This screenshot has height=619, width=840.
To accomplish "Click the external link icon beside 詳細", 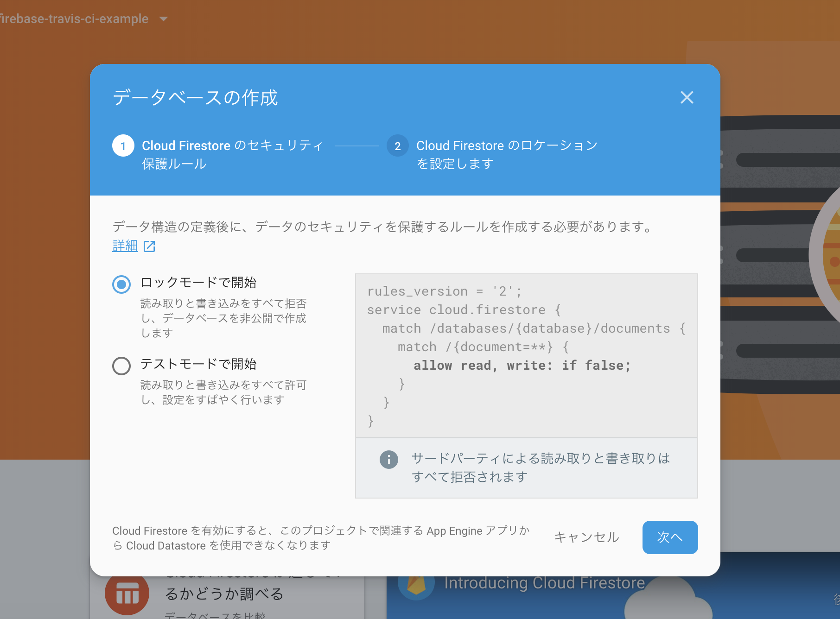I will [149, 246].
